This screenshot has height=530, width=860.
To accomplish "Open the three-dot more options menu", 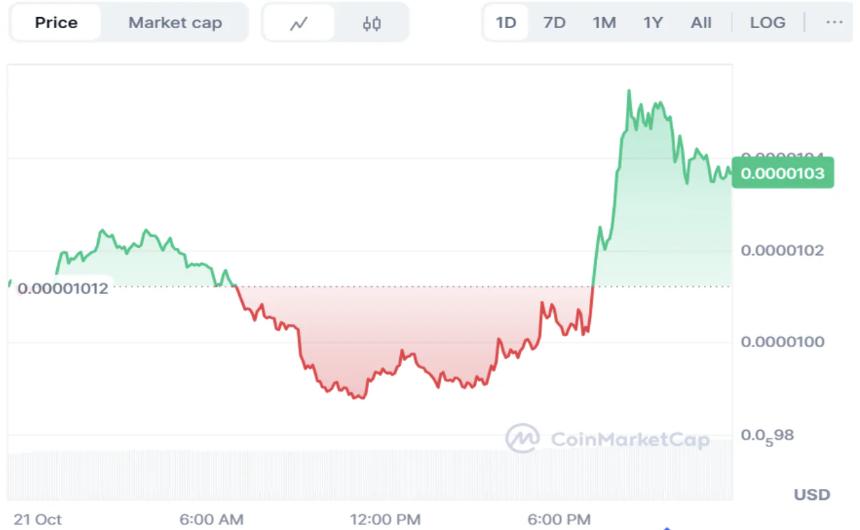I will 834,22.
